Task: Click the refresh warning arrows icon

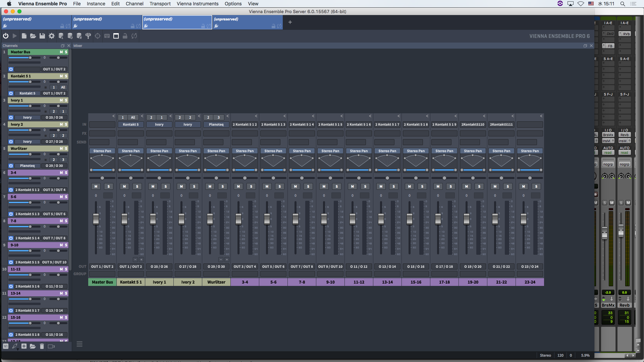Action: point(134,36)
